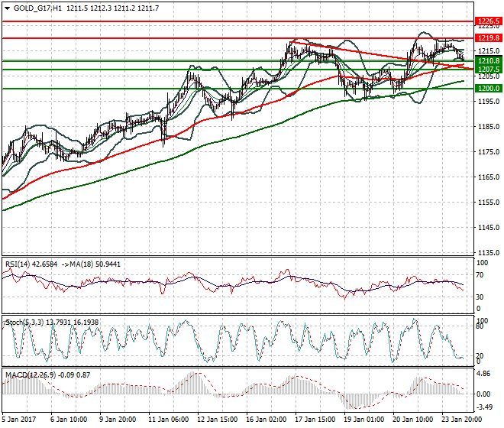
Task: Select the GOLD_G17,H1 chart title text
Action: tap(37, 8)
